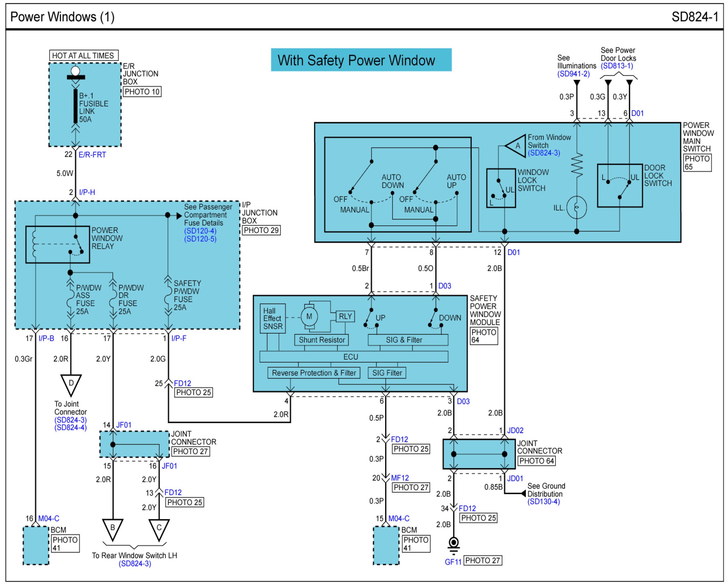Click the ILL. lamp symbol

577,207
